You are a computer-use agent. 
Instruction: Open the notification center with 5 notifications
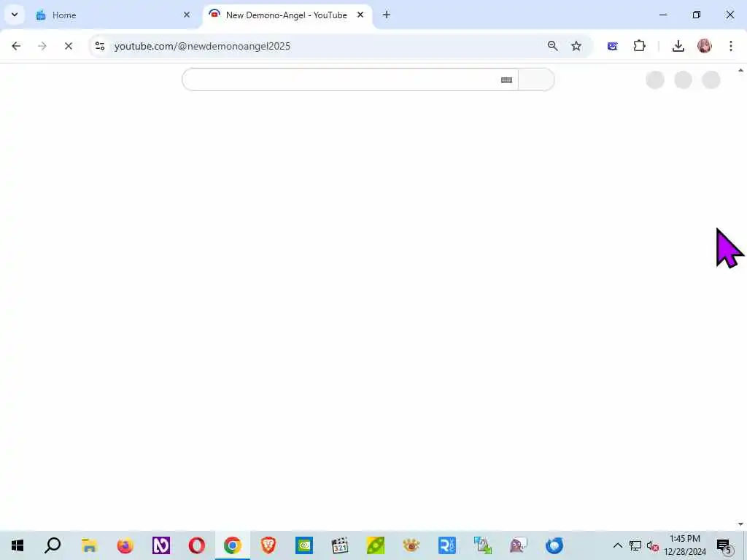pos(724,545)
